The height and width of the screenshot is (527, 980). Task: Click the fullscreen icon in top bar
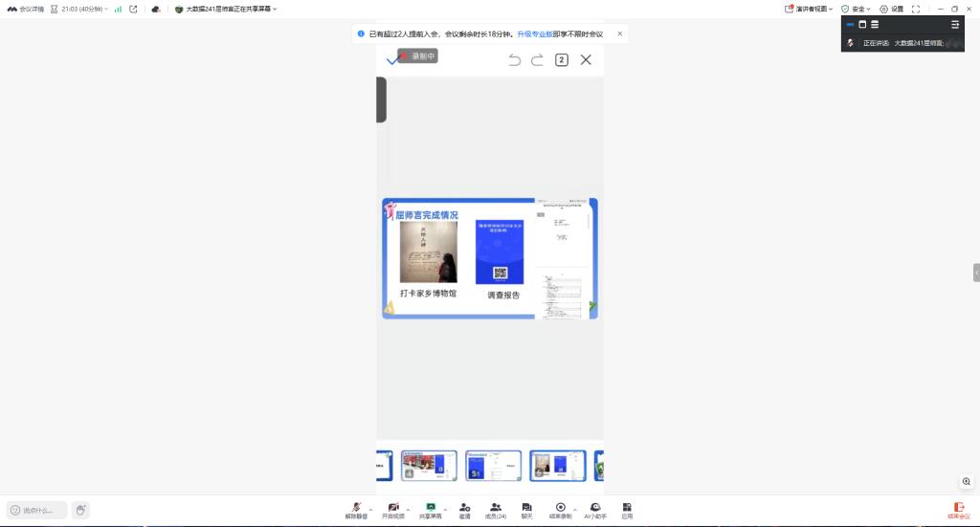coord(916,9)
